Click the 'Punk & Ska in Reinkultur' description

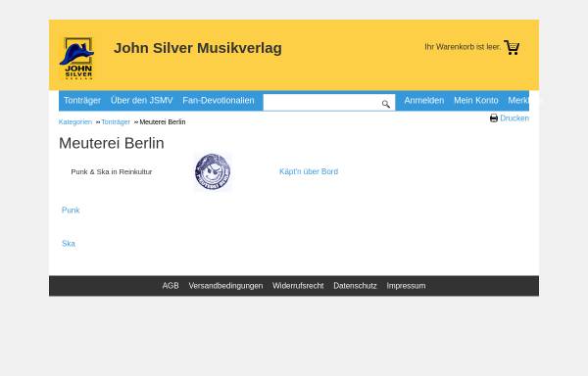[112, 172]
